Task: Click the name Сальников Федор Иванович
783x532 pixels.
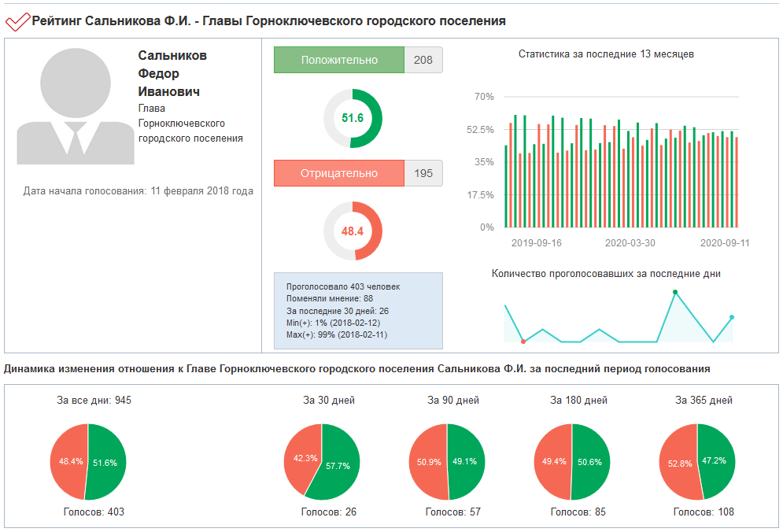Action: click(172, 73)
